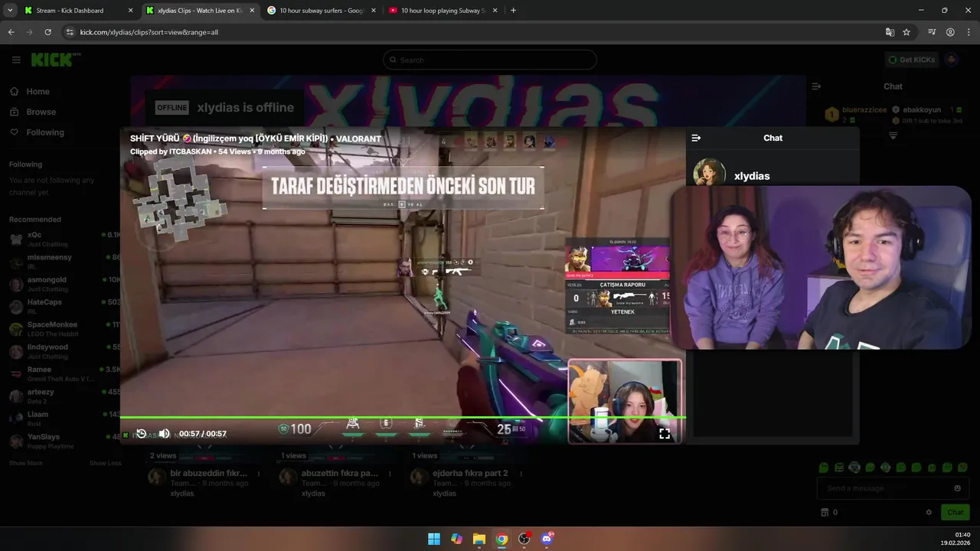980x551 pixels.
Task: Open lindsywood recommended channel
Action: (x=64, y=351)
